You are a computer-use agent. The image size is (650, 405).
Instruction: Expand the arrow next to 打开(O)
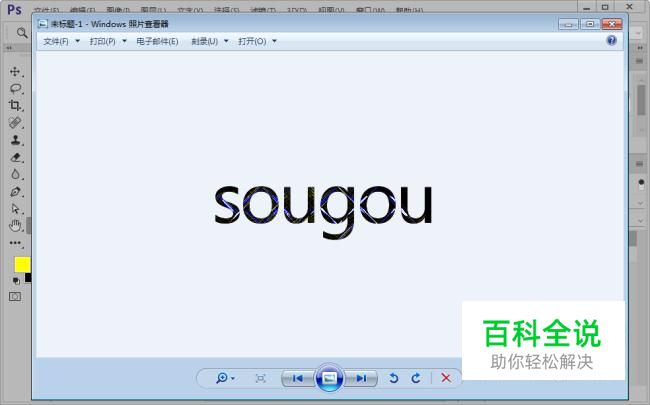tap(274, 41)
